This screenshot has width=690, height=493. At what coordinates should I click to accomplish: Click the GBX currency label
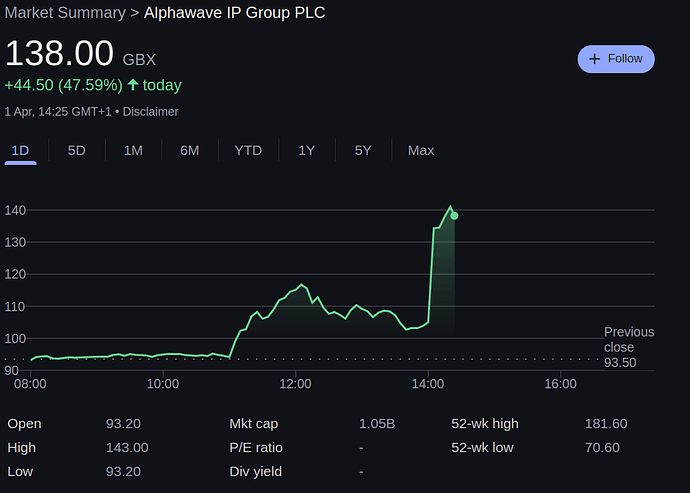[x=139, y=60]
